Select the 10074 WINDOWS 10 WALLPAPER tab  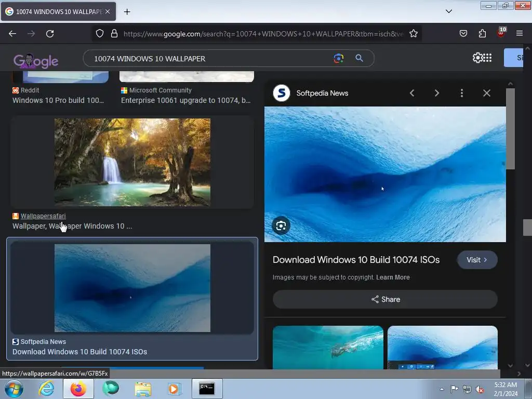pyautogui.click(x=58, y=11)
